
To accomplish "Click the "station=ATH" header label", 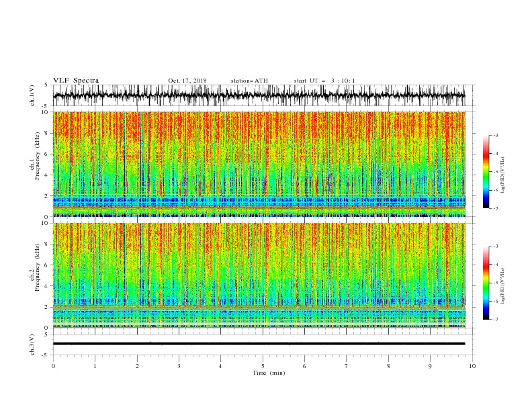I will (x=249, y=81).
